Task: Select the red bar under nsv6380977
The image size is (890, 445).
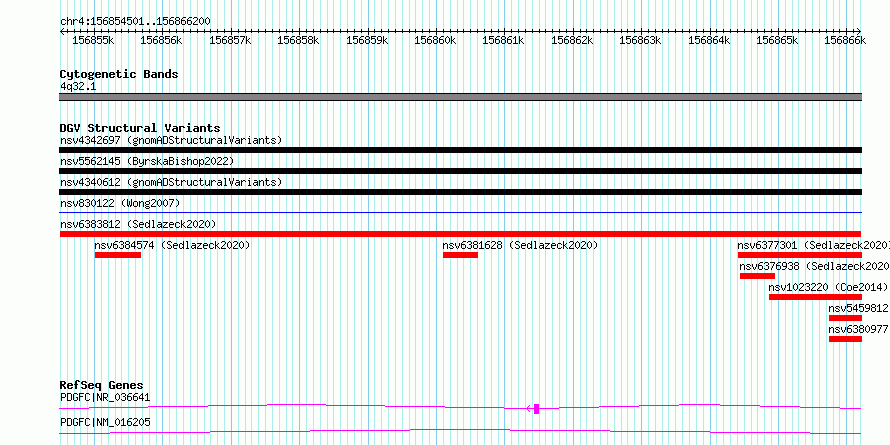Action: (x=845, y=339)
